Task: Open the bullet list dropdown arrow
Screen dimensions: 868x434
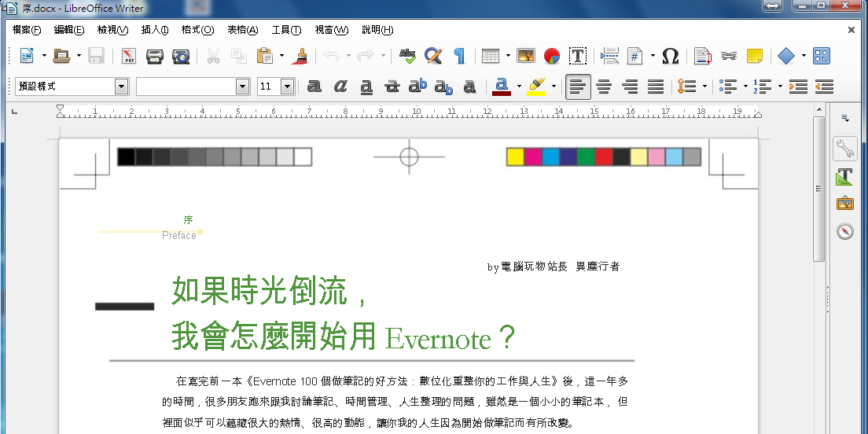Action: [745, 86]
